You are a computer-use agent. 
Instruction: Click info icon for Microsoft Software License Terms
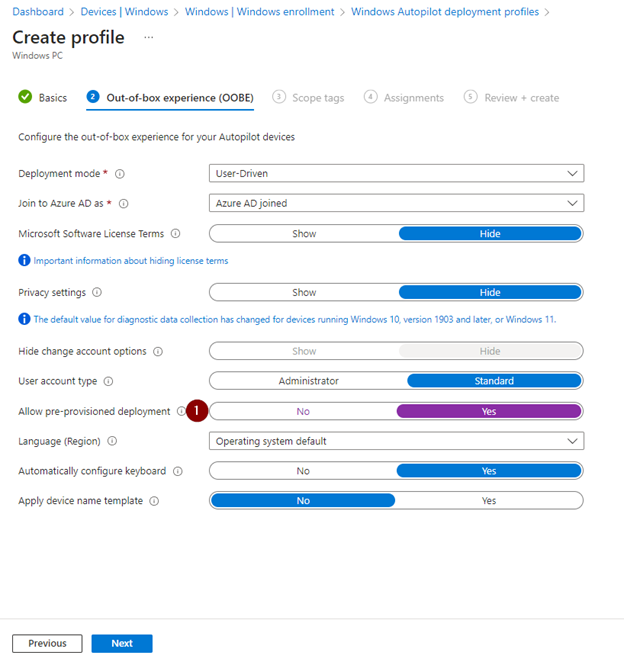coord(175,234)
